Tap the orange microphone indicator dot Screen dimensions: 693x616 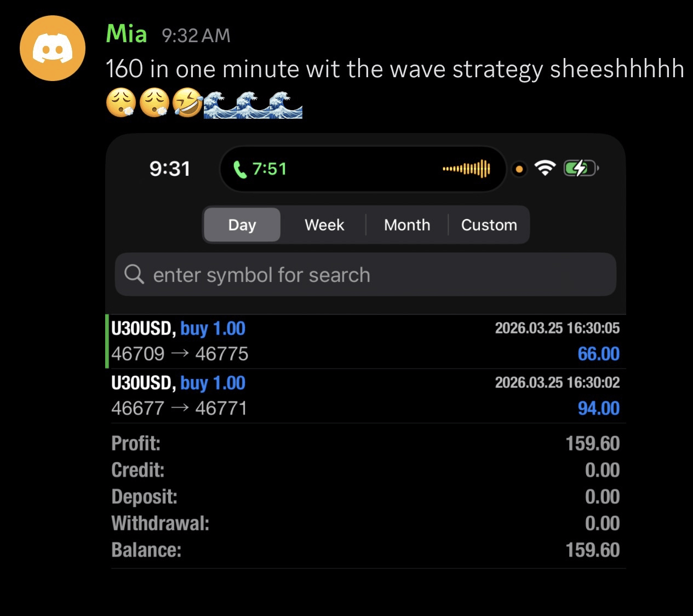[519, 169]
